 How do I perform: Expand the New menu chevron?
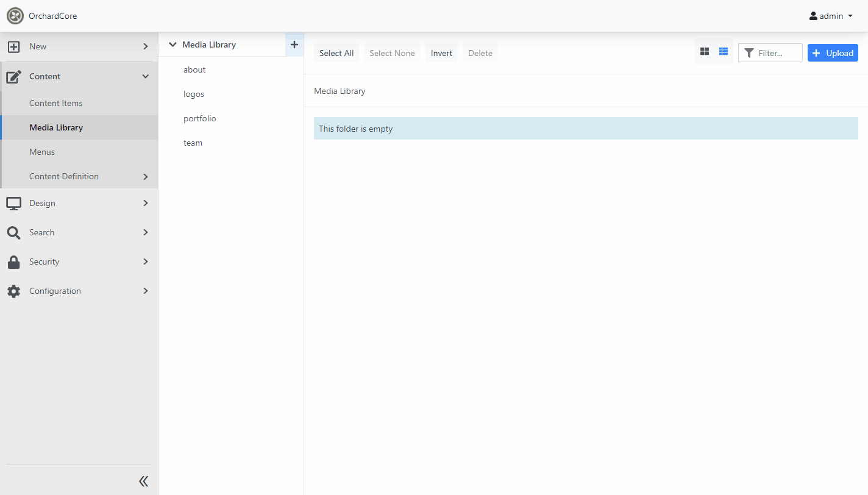145,46
